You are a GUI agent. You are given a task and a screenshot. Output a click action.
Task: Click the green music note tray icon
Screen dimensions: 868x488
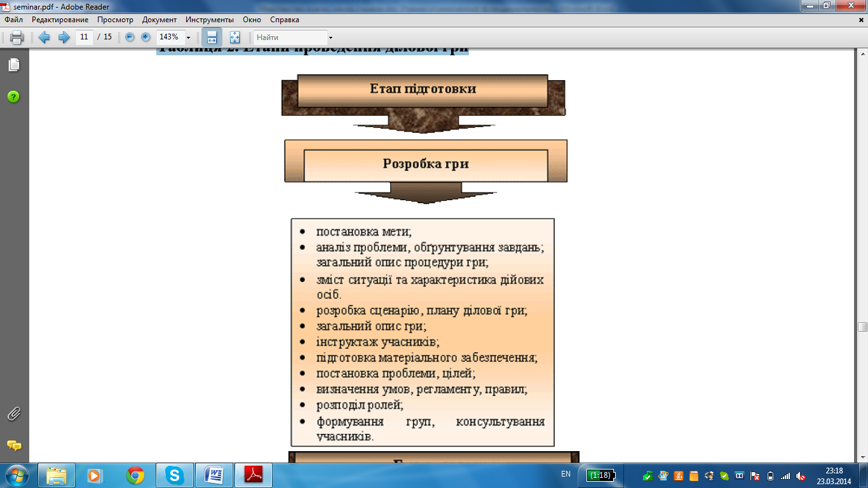tap(648, 475)
